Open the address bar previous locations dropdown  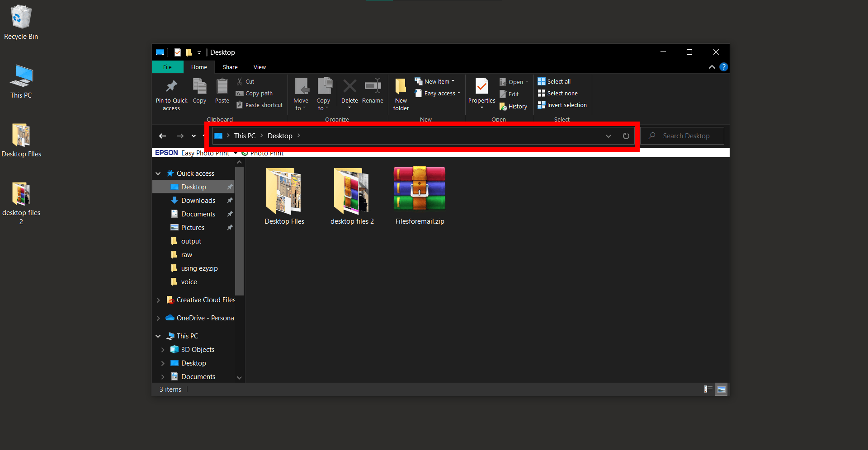(608, 136)
